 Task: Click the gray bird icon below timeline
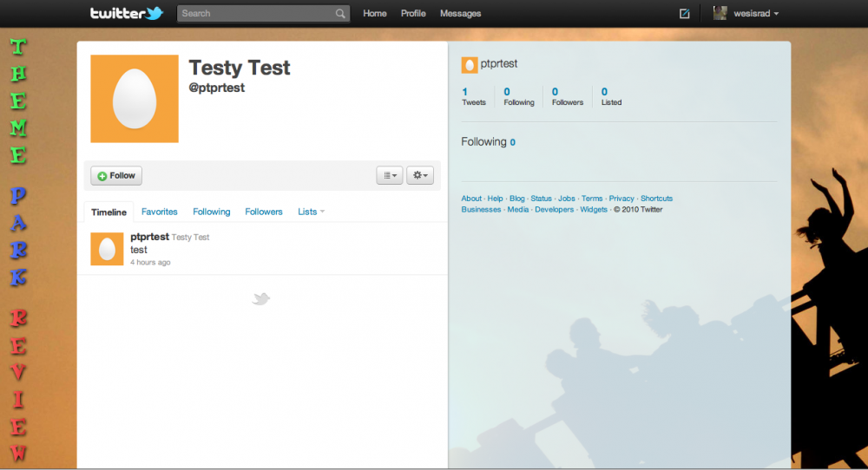point(261,299)
